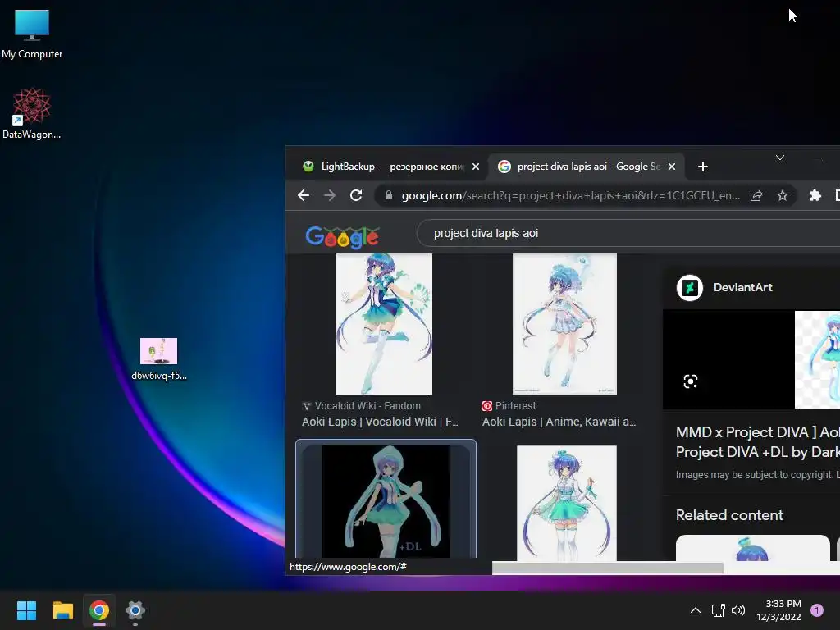The height and width of the screenshot is (630, 840).
Task: Open the Aoki Lapis Vocaloid Wiki title link
Action: point(380,422)
